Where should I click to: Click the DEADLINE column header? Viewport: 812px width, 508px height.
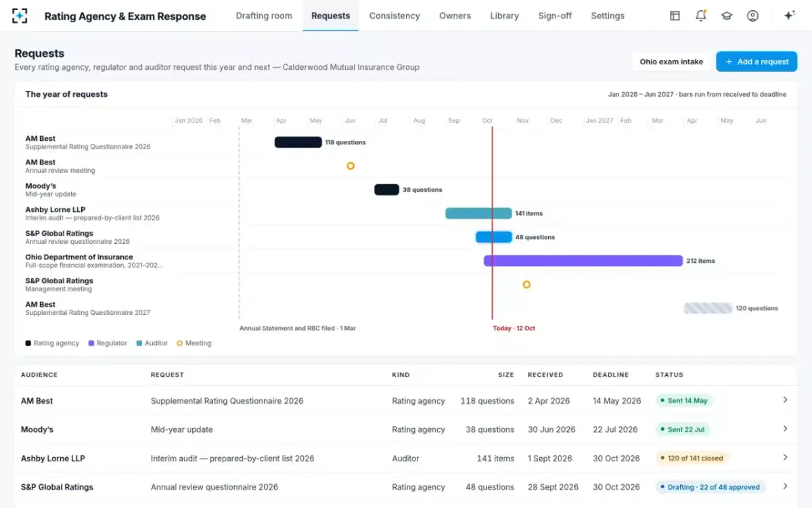pyautogui.click(x=610, y=375)
